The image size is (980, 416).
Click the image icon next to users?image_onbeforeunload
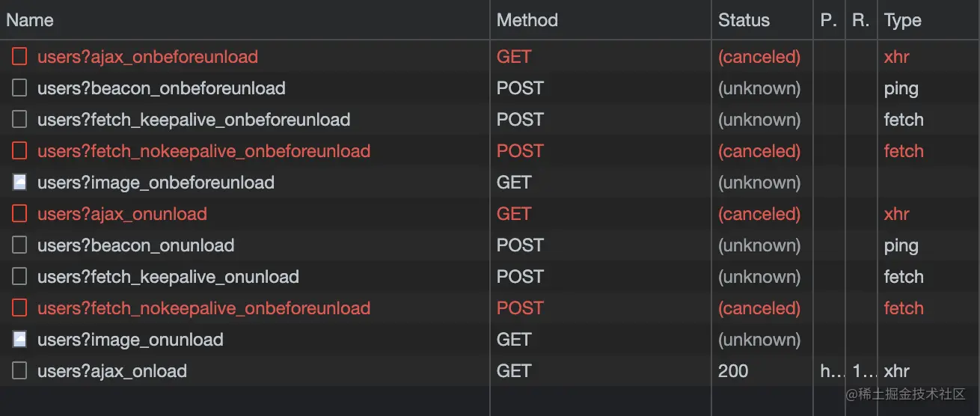19,182
